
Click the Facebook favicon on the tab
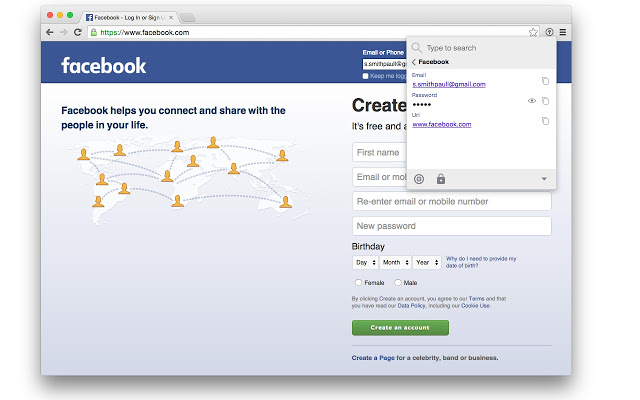click(89, 18)
